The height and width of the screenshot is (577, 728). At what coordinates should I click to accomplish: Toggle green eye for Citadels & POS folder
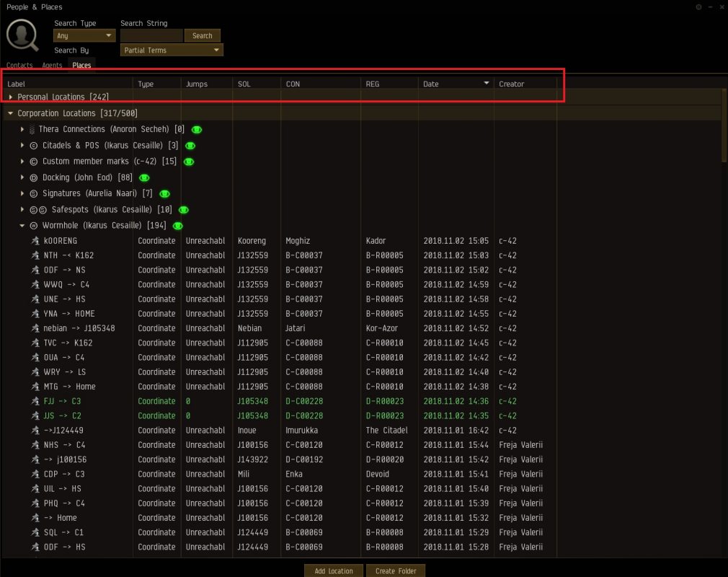[190, 146]
